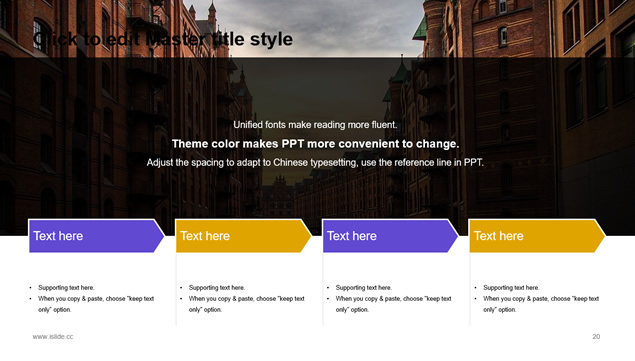Select 'When you copy & paste' bullet under second purple arrow
This screenshot has width=635, height=361.
pos(394,304)
